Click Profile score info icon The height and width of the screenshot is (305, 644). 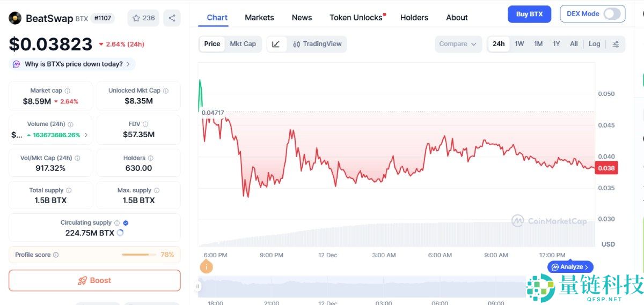(x=56, y=255)
